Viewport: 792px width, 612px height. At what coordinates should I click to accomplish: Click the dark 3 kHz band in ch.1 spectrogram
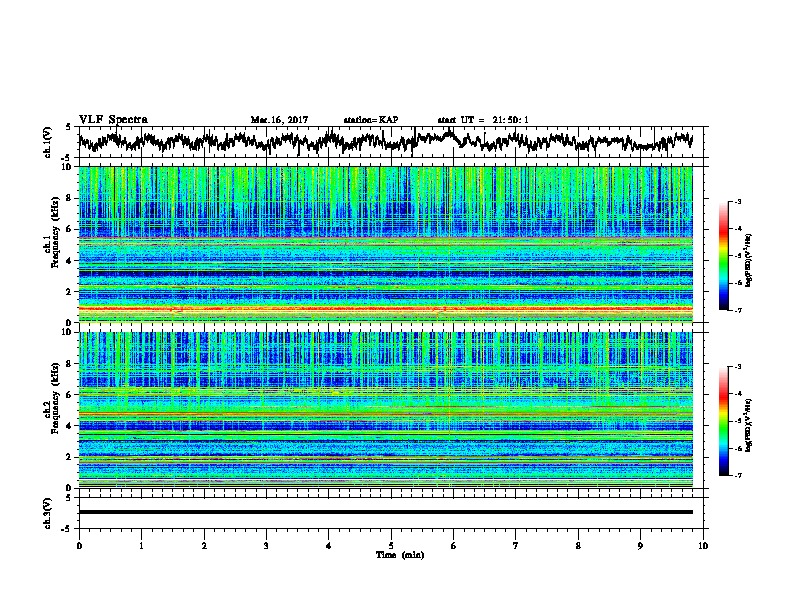386,274
